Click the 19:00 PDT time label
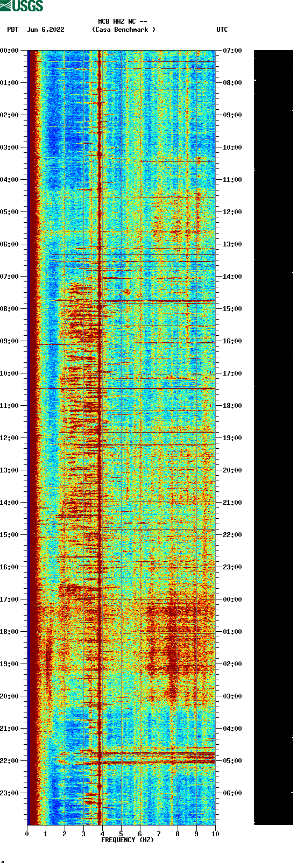This screenshot has width=297, height=868. (10, 664)
